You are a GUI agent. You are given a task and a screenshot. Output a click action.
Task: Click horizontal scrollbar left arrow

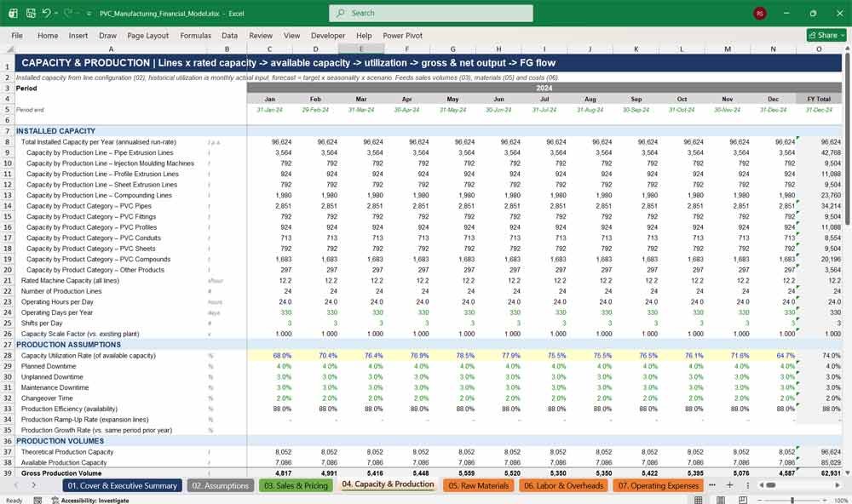[761, 485]
